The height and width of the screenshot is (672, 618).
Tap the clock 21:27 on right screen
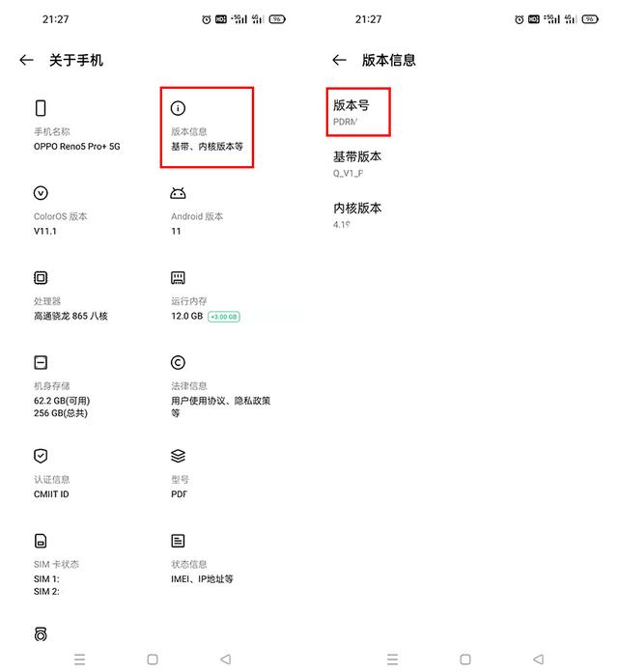[x=368, y=19]
